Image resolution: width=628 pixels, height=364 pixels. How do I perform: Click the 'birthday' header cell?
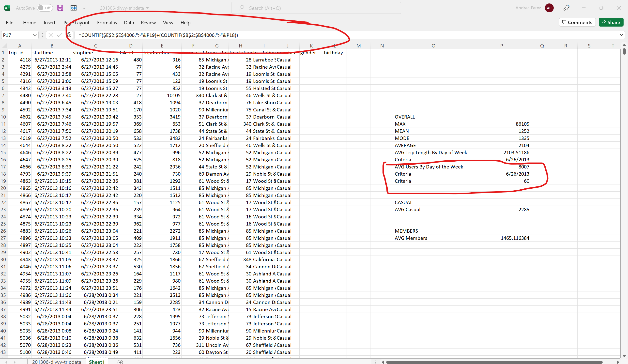coord(335,53)
